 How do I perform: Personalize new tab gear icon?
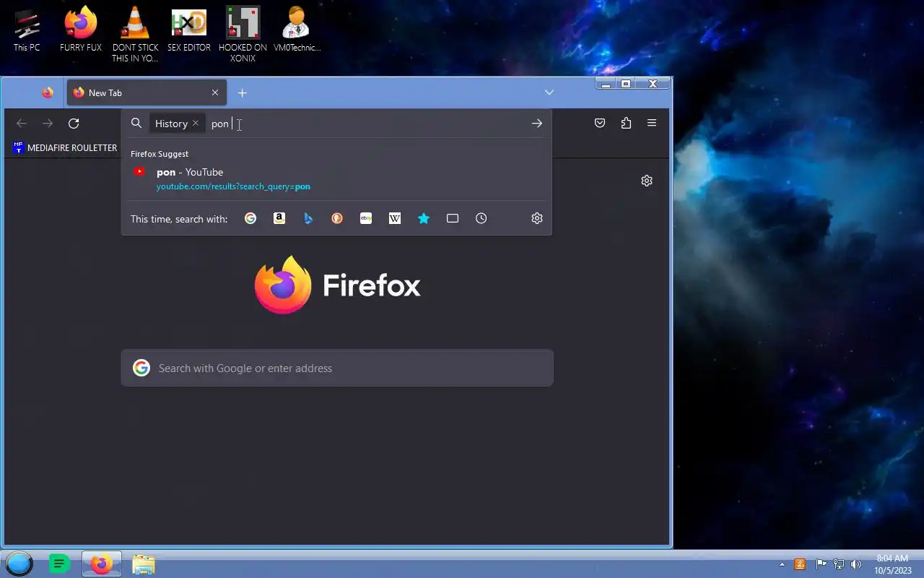pyautogui.click(x=647, y=181)
